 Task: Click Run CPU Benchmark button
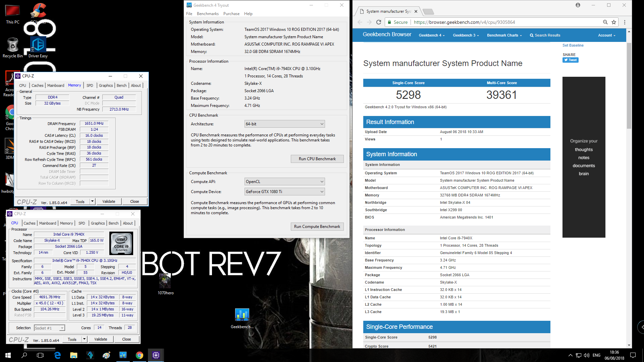pos(317,159)
